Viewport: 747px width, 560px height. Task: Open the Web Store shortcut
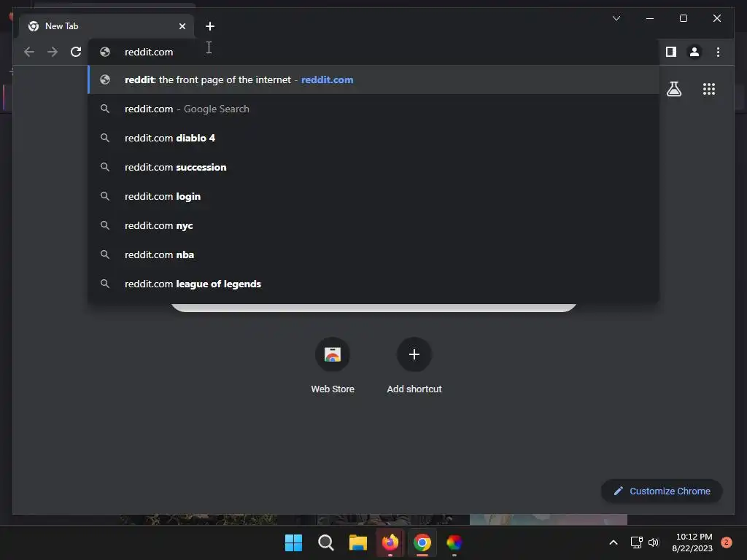pyautogui.click(x=333, y=365)
